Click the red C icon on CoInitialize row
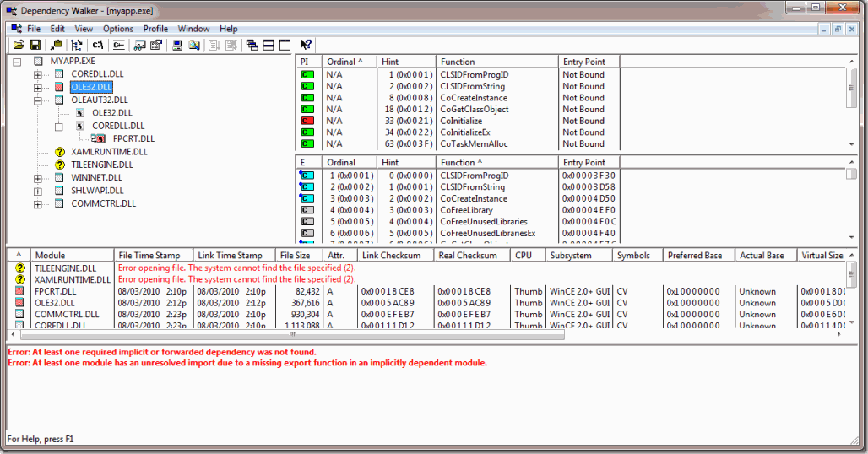This screenshot has width=868, height=454. pyautogui.click(x=307, y=121)
